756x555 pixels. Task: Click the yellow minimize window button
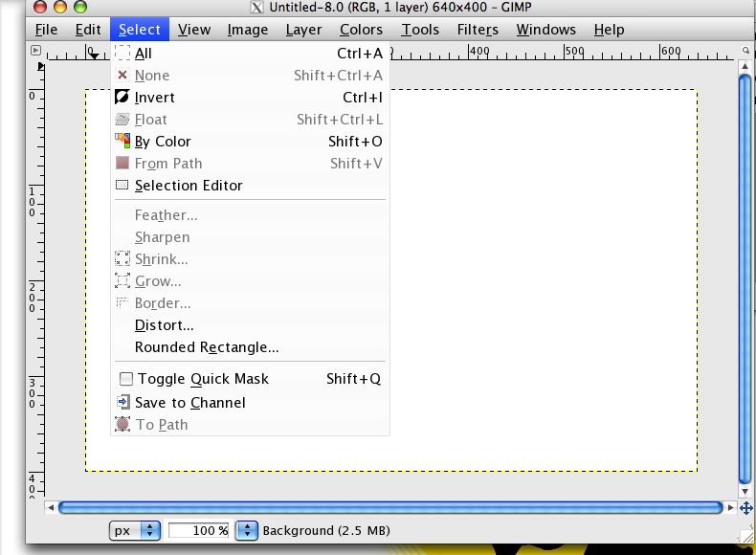[59, 7]
